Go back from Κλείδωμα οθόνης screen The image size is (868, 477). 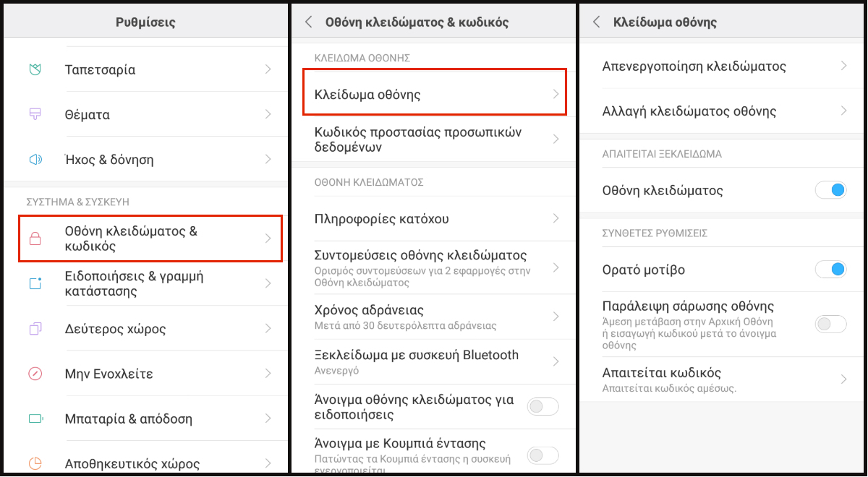click(x=597, y=22)
